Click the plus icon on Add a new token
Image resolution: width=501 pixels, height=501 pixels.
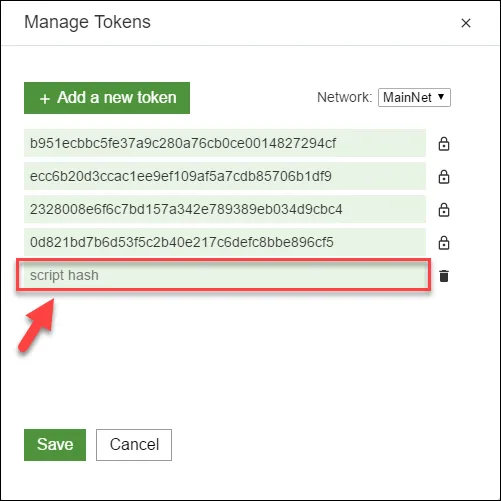click(45, 99)
